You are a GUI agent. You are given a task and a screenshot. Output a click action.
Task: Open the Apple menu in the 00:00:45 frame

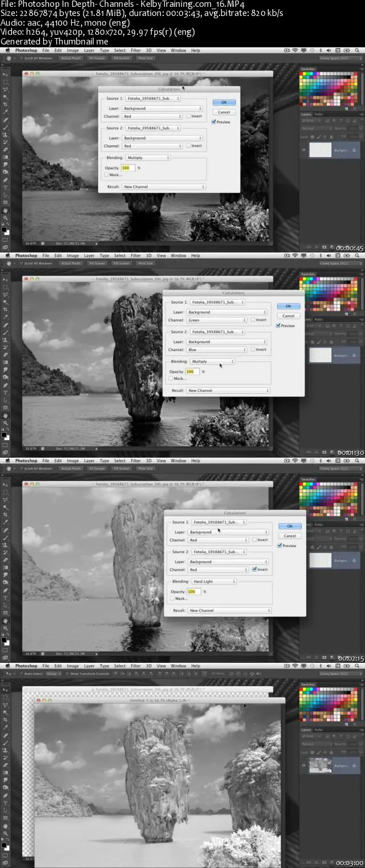(8, 50)
